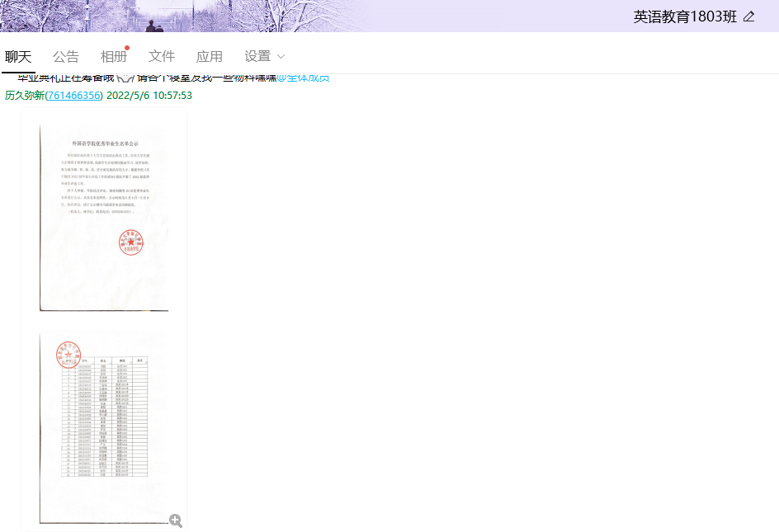Click the group title 英语教育1803班
Screen dimensions: 779x532
[x=685, y=16]
